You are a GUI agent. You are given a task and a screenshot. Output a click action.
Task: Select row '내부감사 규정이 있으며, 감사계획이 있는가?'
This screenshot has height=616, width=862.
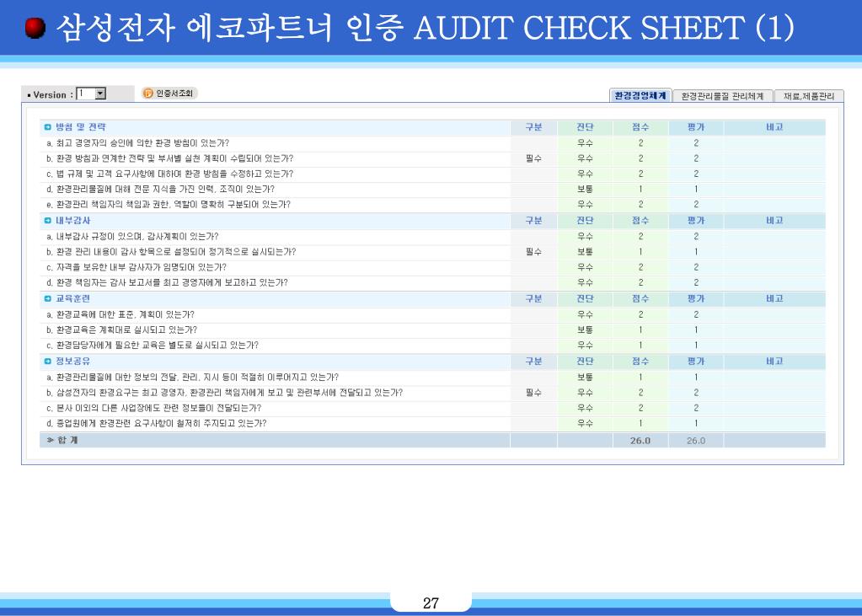click(432, 237)
